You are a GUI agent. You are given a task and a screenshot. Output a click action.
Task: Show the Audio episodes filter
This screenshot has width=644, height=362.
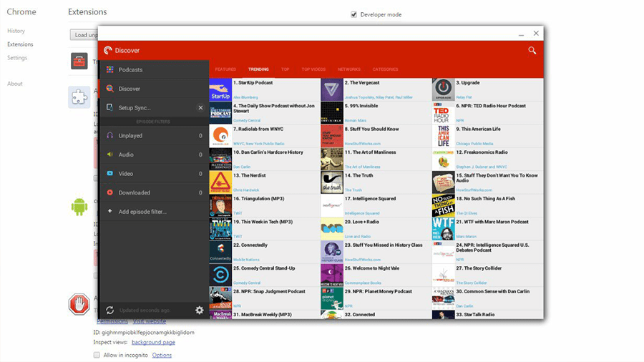pos(154,155)
